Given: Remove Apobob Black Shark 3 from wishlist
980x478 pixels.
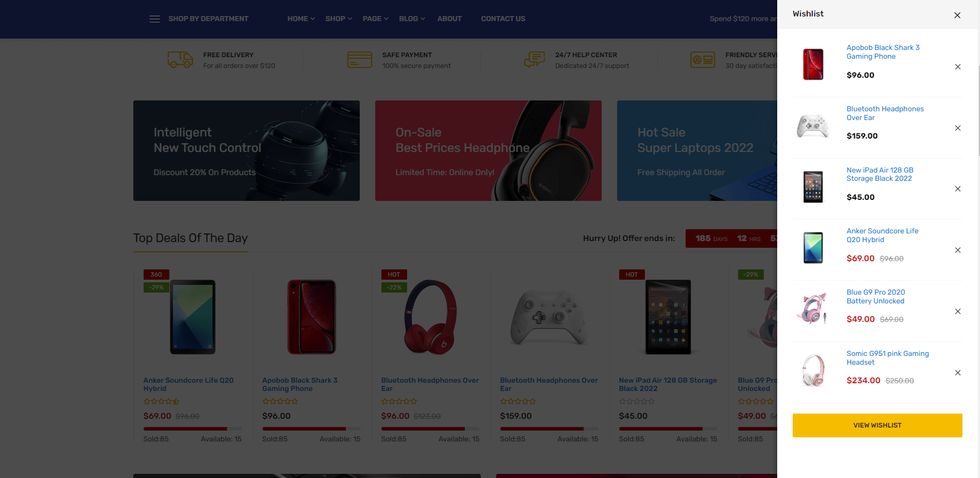Looking at the screenshot, I should point(957,66).
